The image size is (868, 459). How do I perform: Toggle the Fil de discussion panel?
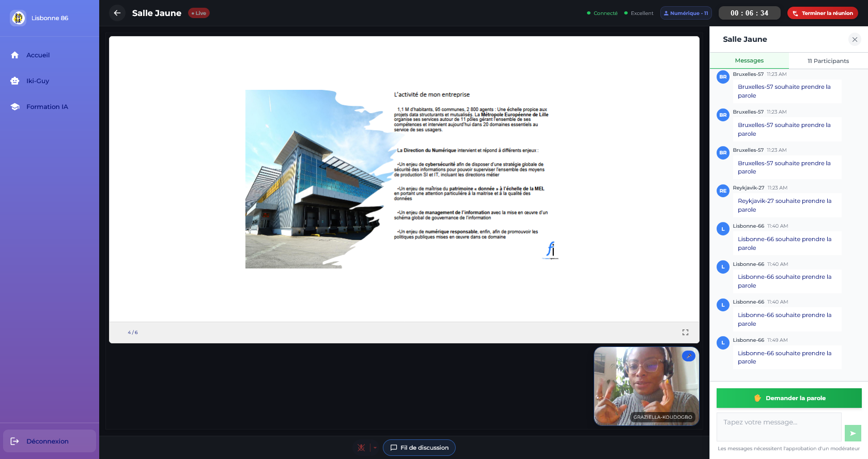[419, 448]
